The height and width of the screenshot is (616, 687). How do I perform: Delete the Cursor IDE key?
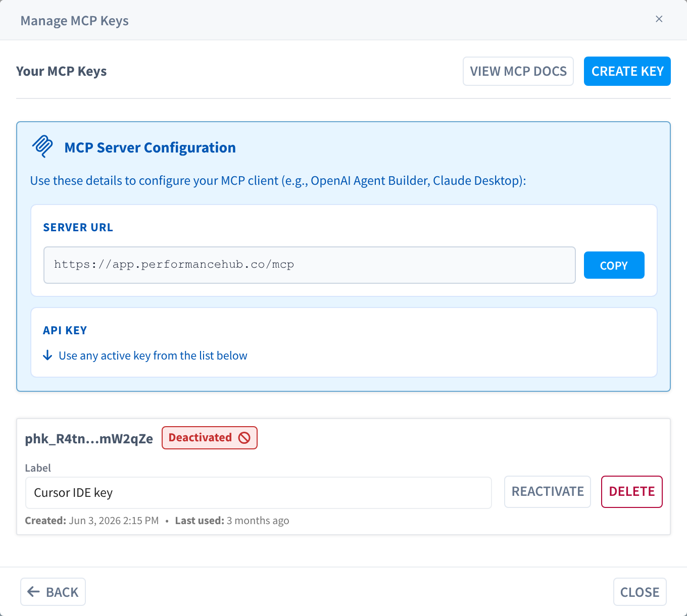[x=631, y=492]
